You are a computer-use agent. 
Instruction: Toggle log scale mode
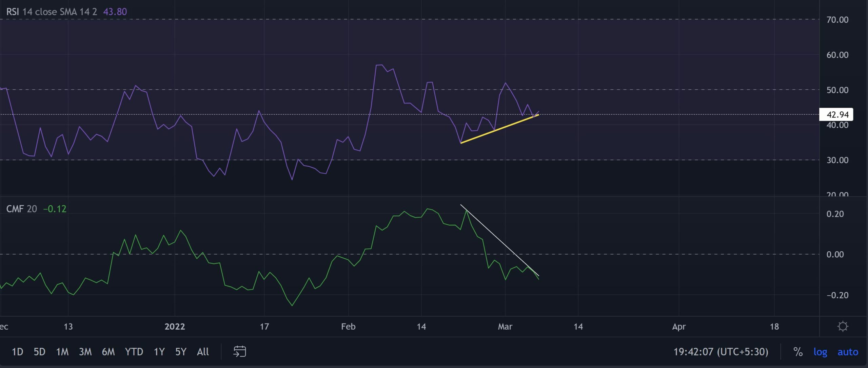[820, 352]
